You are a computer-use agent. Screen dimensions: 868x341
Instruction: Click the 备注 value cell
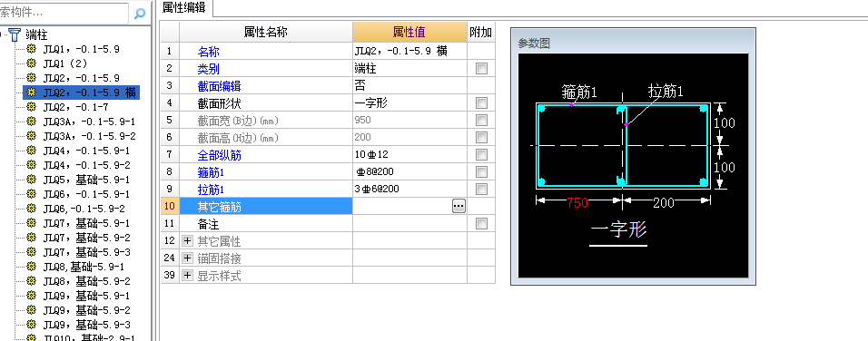tap(409, 223)
